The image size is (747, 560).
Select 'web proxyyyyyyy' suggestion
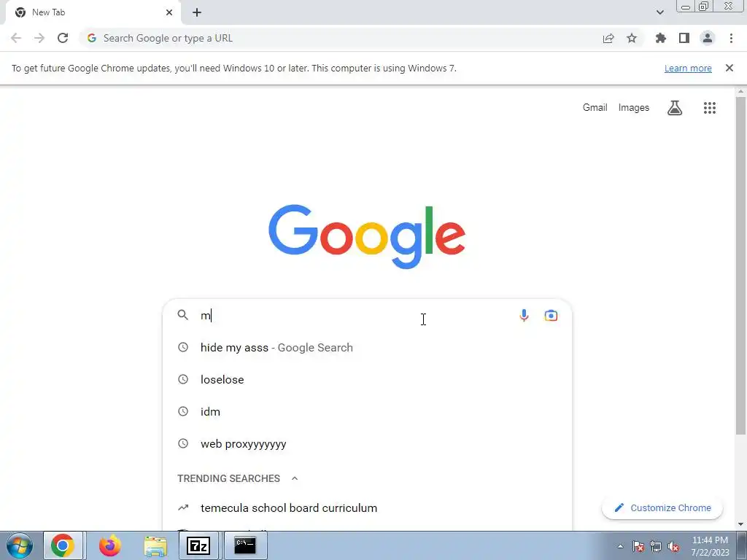pos(367,443)
